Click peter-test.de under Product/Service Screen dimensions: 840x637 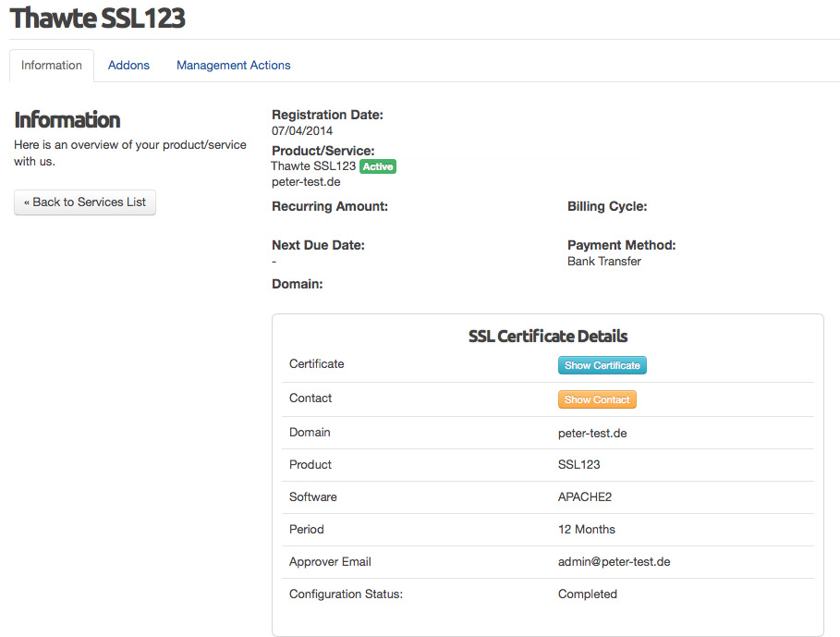point(306,182)
